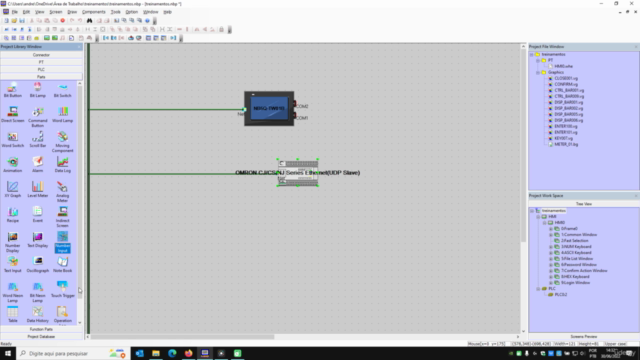640x360 pixels.
Task: Expand the 3:NUM Keyboard node
Action: (551, 247)
